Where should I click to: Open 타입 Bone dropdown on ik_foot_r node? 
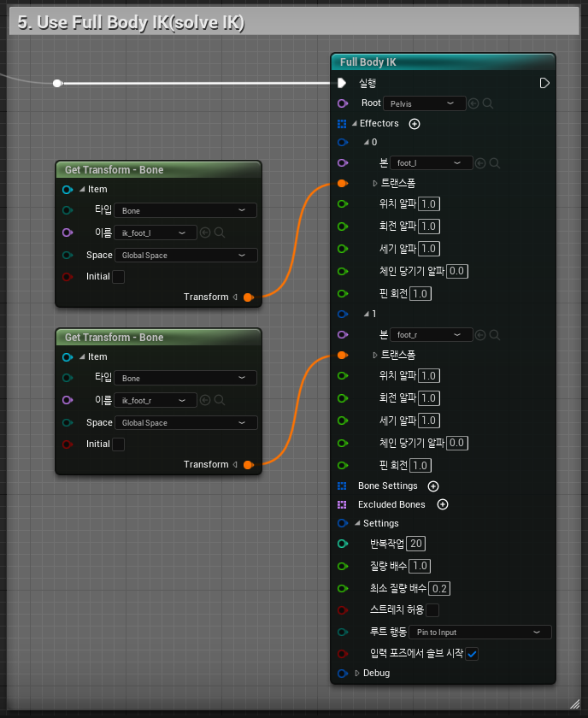[x=185, y=378]
